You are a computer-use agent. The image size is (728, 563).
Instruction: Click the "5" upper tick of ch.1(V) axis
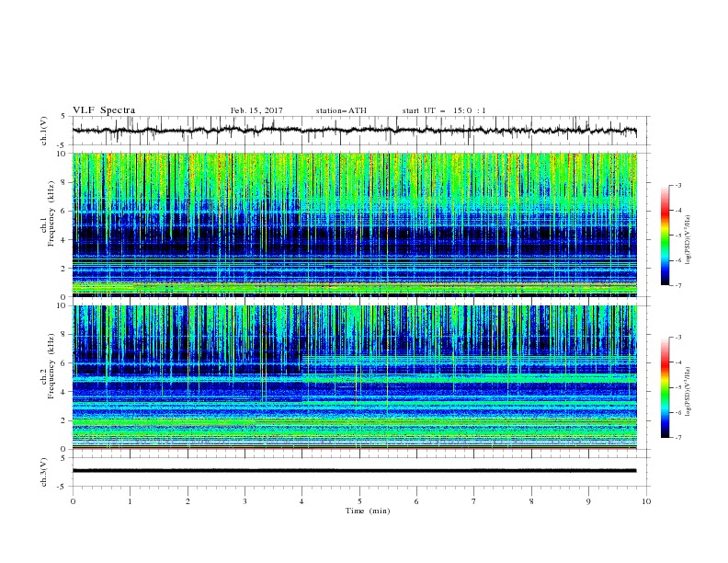63,117
